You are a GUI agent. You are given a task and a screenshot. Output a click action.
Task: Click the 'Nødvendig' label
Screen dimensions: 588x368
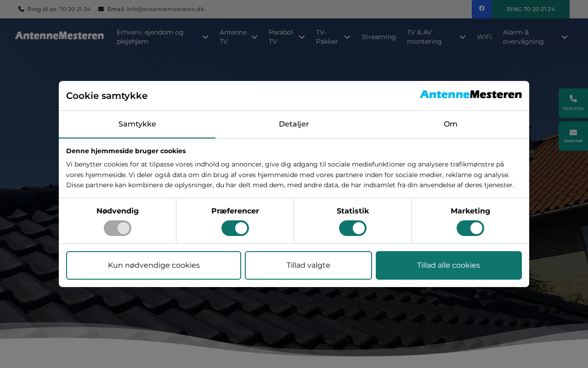[118, 211]
